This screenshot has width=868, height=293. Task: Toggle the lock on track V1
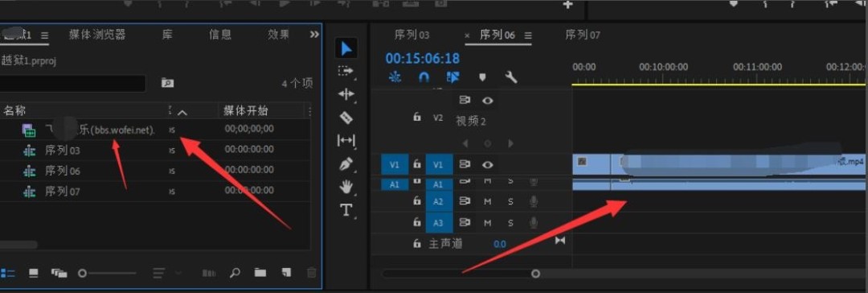click(x=417, y=164)
